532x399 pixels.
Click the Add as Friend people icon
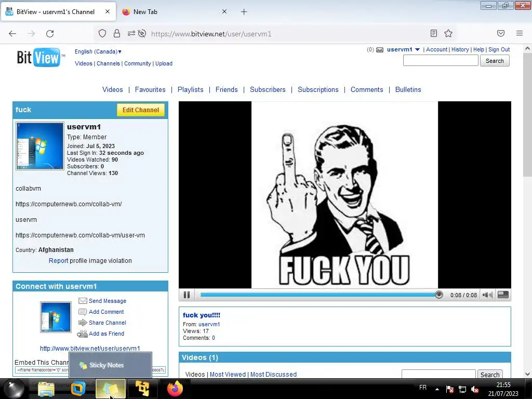click(83, 334)
